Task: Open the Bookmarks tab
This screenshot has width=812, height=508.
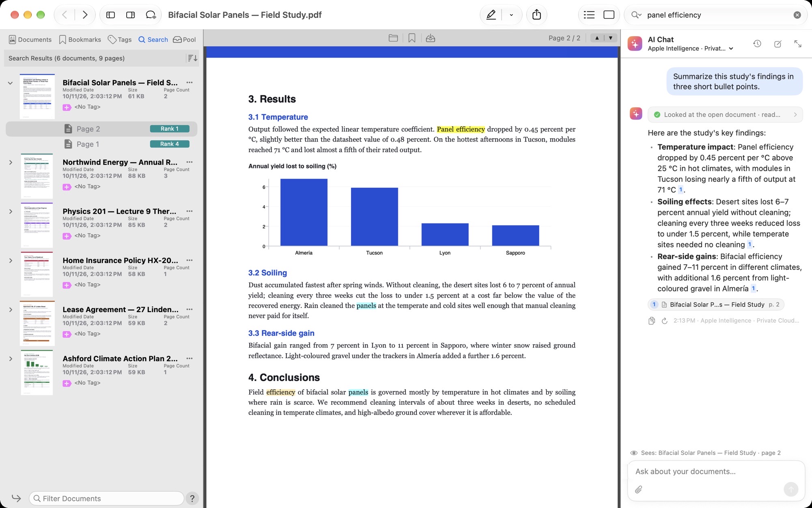Action: tap(80, 39)
